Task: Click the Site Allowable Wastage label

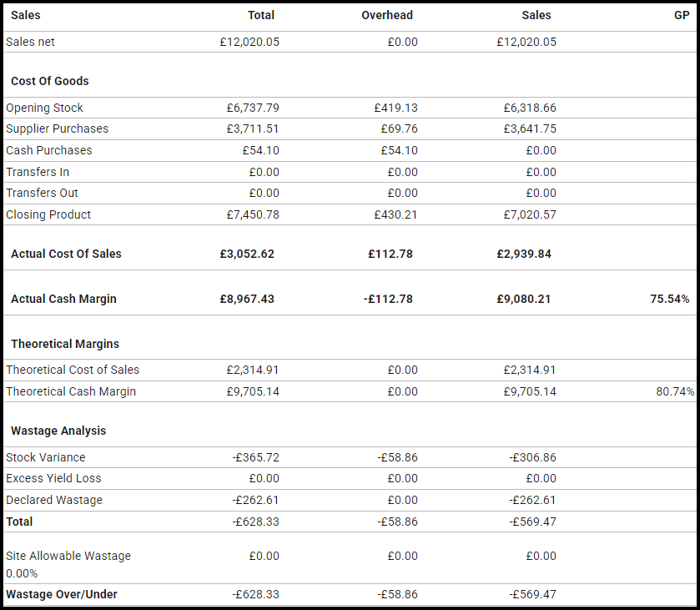Action: [68, 556]
